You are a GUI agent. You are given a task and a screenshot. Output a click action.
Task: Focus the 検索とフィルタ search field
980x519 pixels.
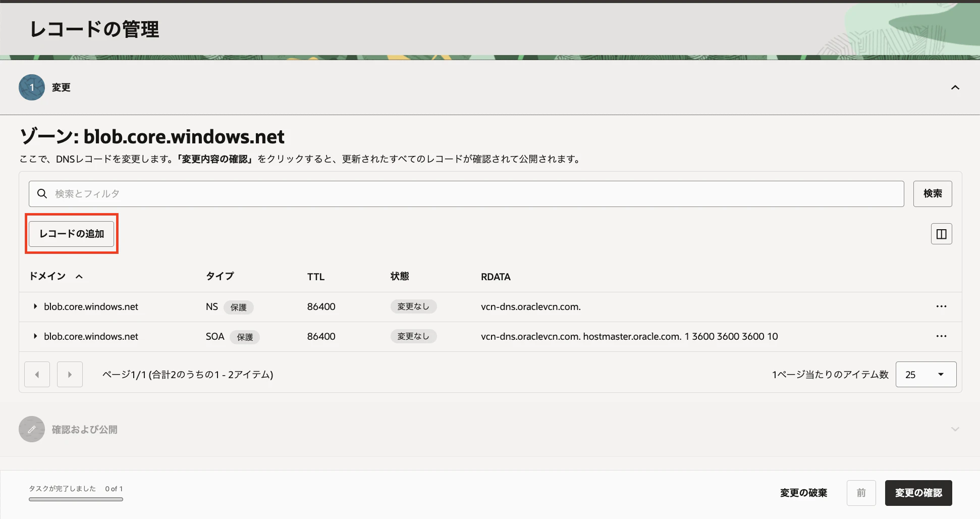pyautogui.click(x=466, y=194)
